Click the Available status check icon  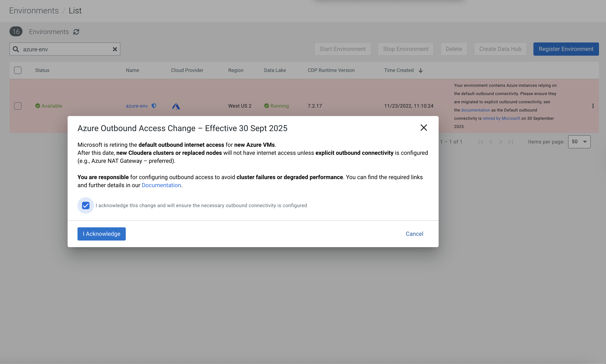pos(38,106)
